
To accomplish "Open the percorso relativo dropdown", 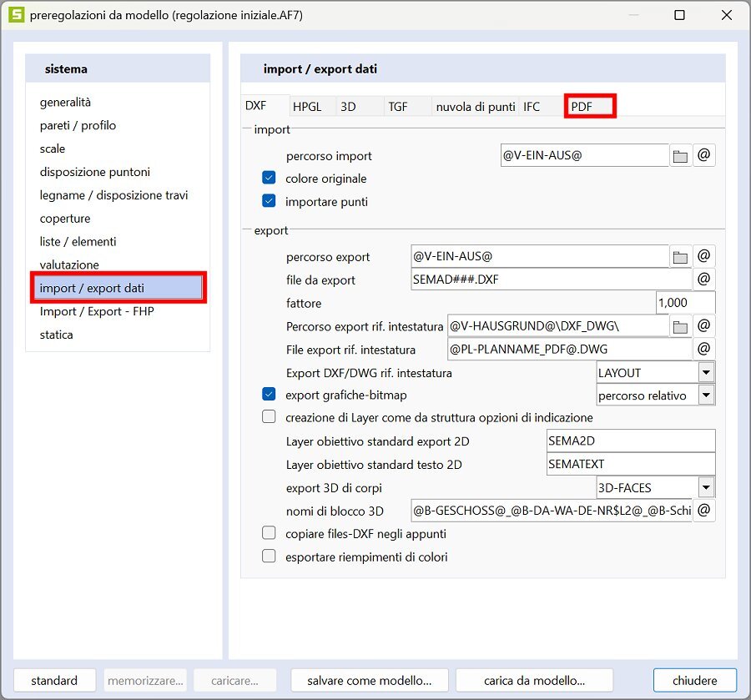I will tap(706, 395).
